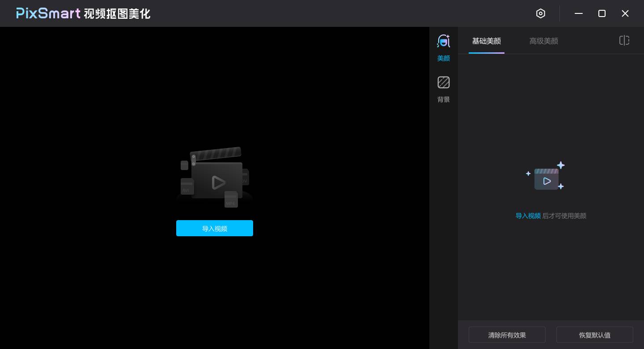Select the 背景 (background) sidebar icon
This screenshot has width=644, height=349.
click(x=444, y=82)
